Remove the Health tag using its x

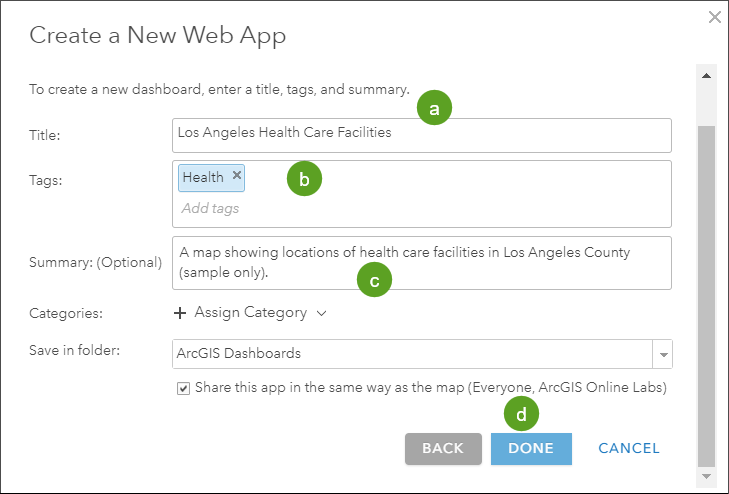(237, 176)
